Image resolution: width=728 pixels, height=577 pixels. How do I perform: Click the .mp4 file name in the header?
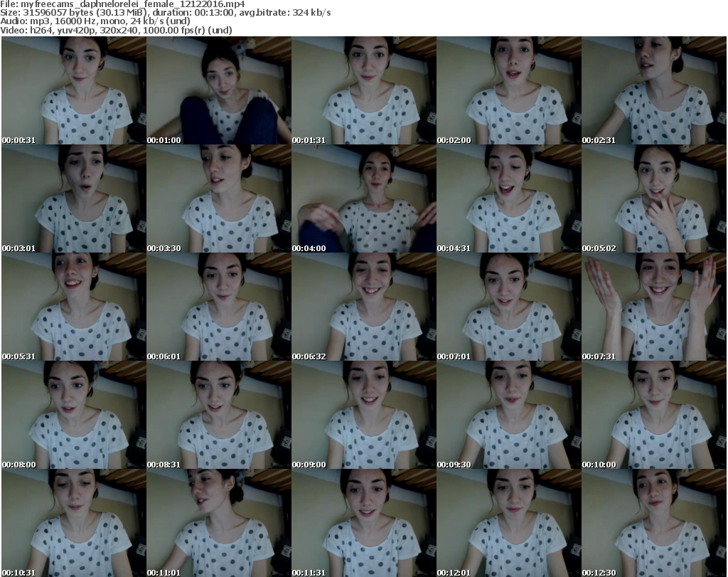pyautogui.click(x=133, y=4)
